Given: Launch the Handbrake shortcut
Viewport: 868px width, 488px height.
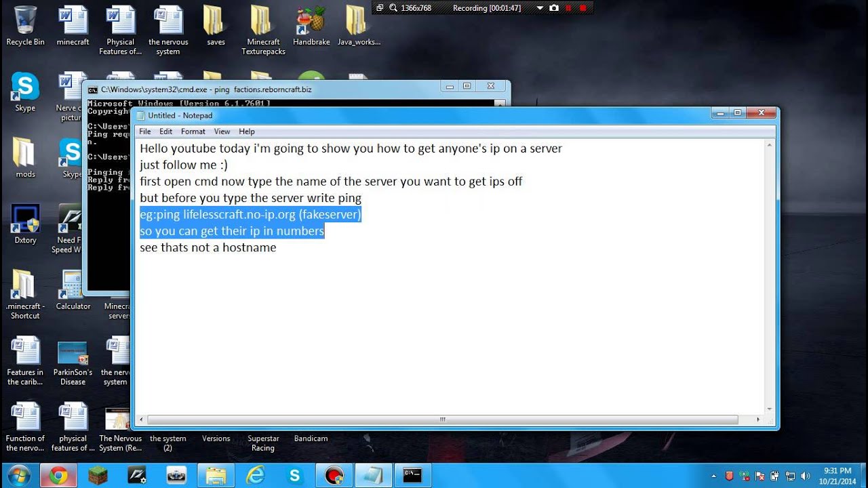Looking at the screenshot, I should tap(311, 26).
